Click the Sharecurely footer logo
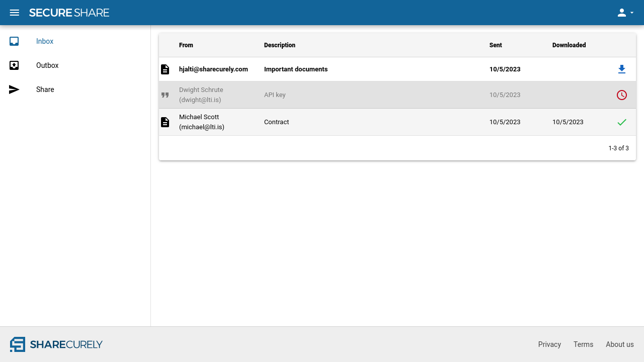The height and width of the screenshot is (362, 644). [56, 344]
